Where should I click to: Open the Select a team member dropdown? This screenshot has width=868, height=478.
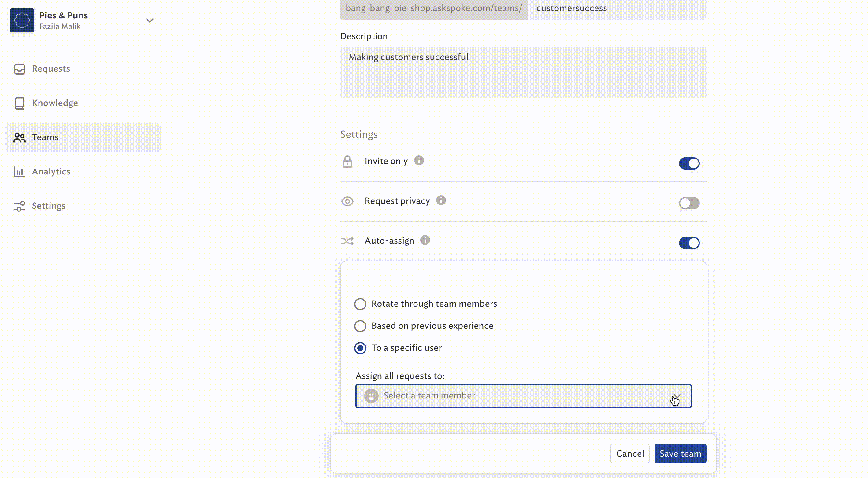(x=523, y=396)
